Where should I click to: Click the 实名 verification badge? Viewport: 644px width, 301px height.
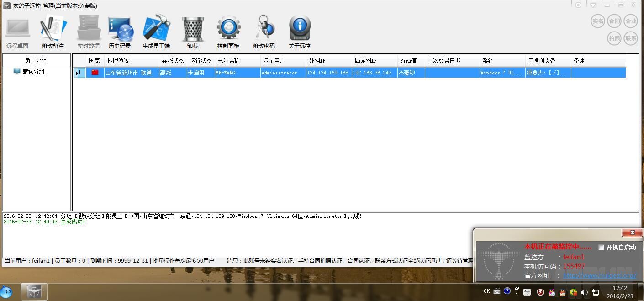[598, 21]
